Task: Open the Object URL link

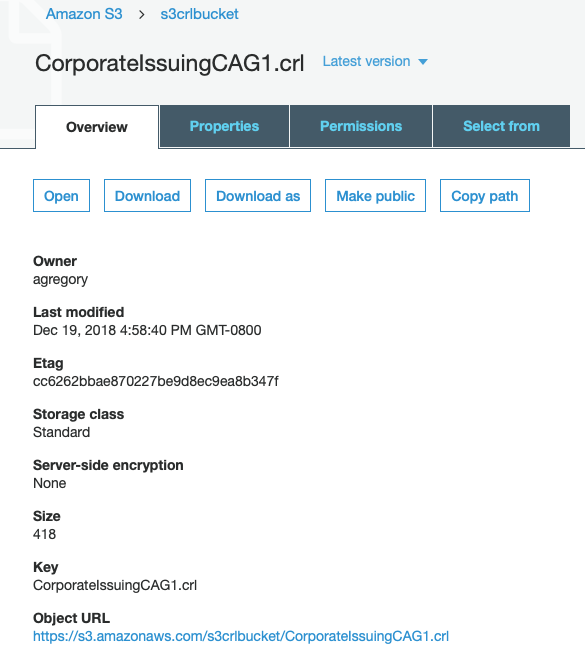Action: [241, 636]
